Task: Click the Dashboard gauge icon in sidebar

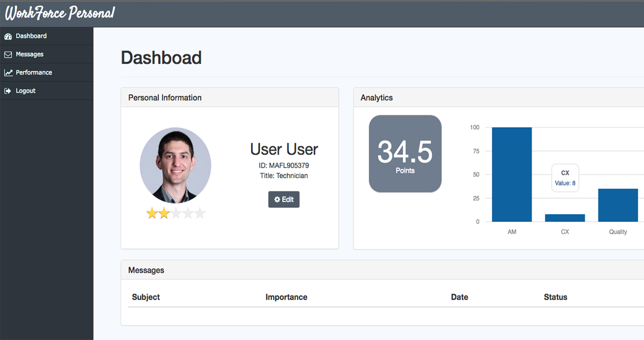Action: pos(8,36)
